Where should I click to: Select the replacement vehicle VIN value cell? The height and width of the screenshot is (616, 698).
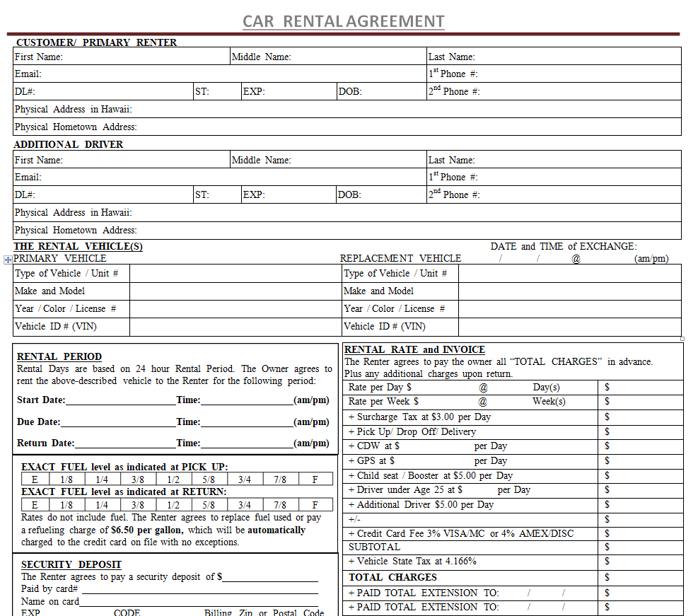coord(569,327)
